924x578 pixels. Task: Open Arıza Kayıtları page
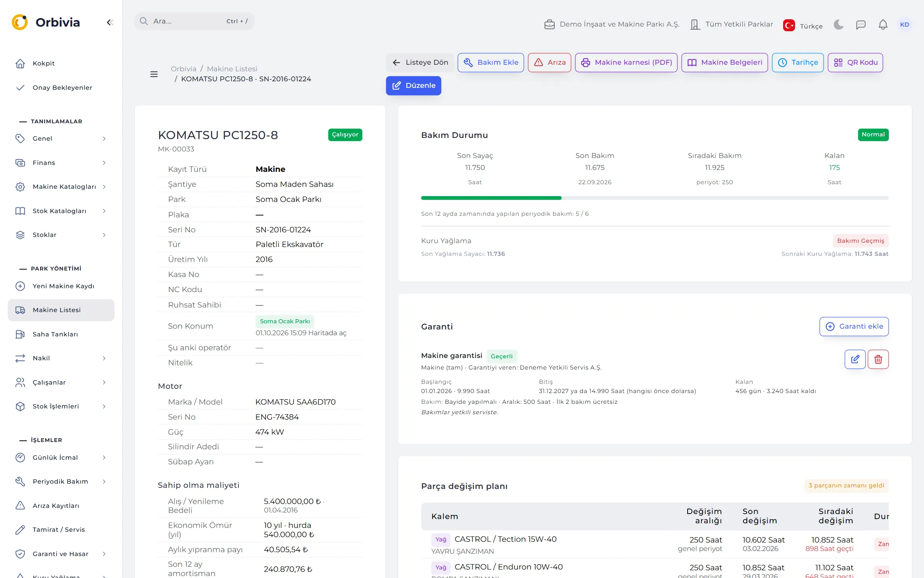pos(61,506)
